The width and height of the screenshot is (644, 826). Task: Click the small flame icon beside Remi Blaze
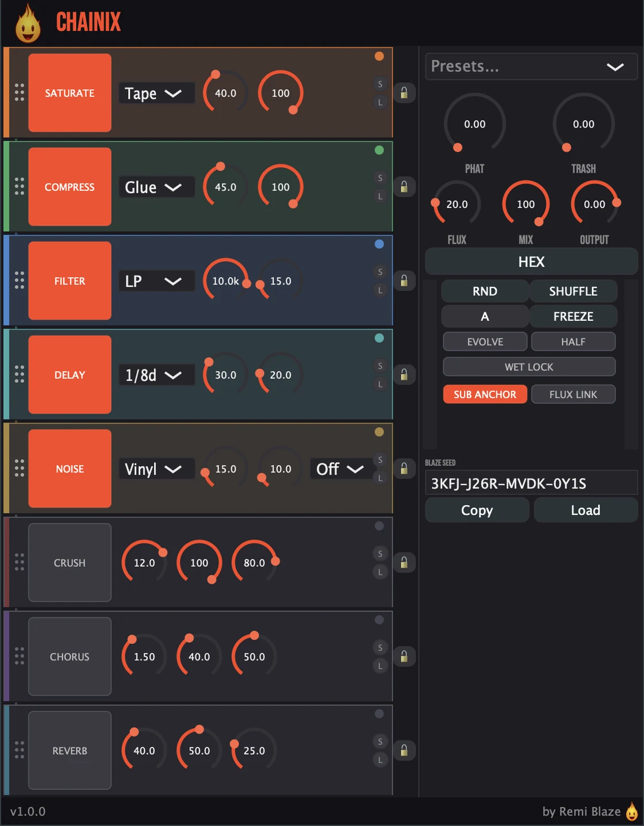coord(632,811)
